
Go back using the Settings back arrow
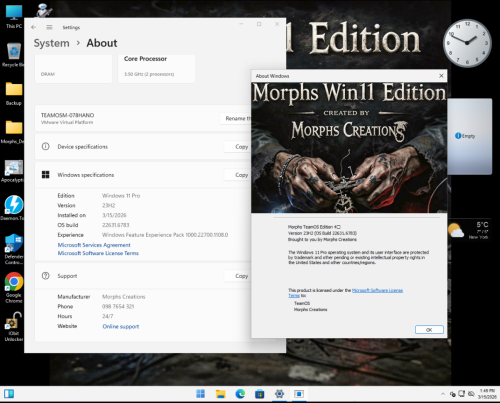tap(33, 27)
